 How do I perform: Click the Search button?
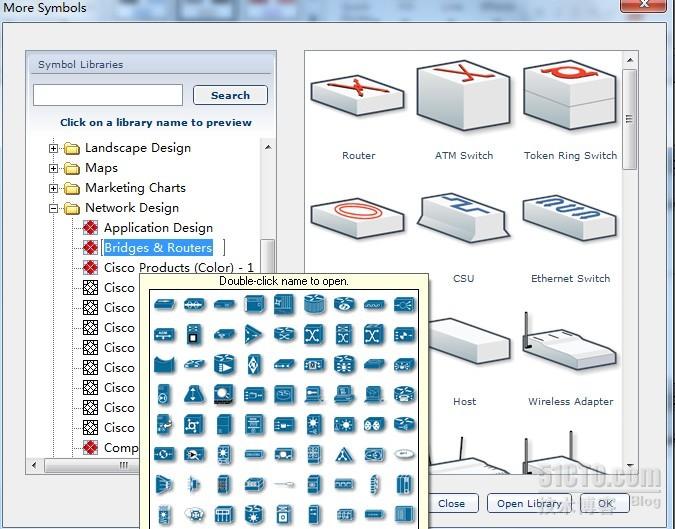(230, 95)
